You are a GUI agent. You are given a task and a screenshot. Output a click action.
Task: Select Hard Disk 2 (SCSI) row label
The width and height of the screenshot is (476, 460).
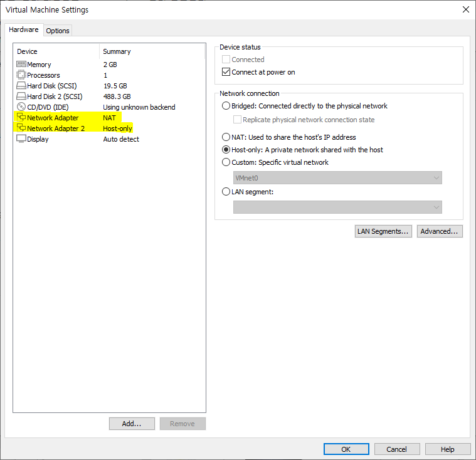pos(55,97)
